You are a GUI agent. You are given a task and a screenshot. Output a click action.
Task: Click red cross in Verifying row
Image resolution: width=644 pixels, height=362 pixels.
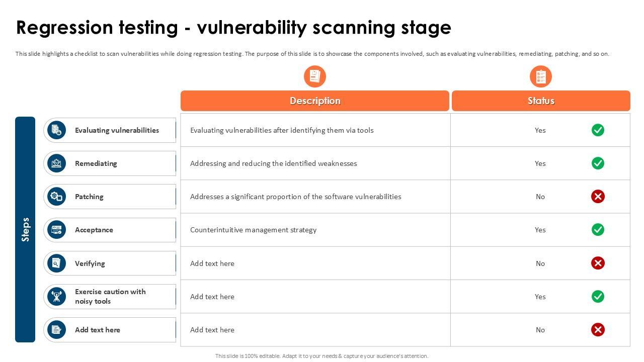pyautogui.click(x=598, y=263)
